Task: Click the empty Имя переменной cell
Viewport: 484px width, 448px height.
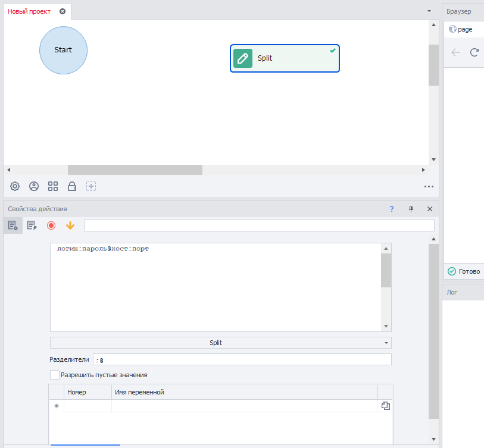Action: coord(245,406)
